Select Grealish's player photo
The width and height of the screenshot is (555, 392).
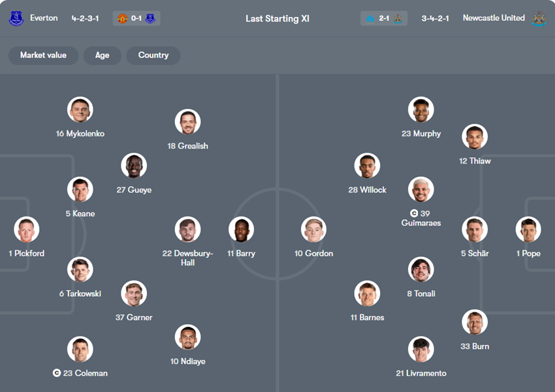187,122
